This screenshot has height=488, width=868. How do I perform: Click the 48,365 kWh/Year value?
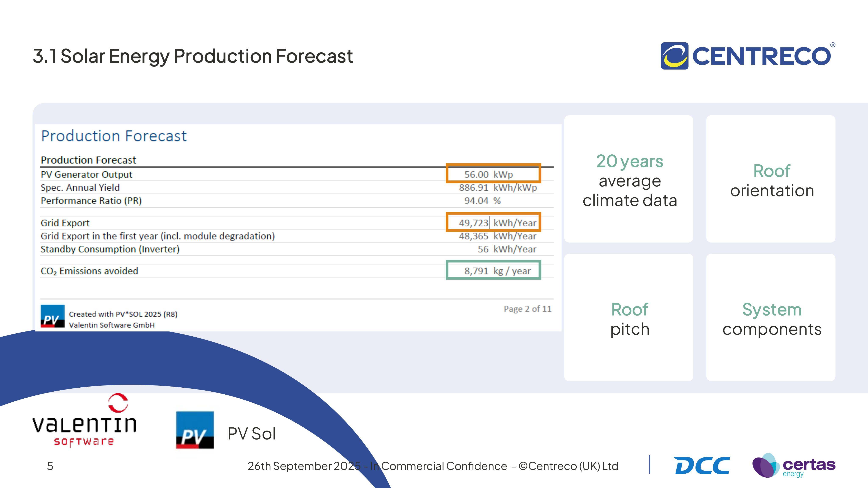(498, 236)
